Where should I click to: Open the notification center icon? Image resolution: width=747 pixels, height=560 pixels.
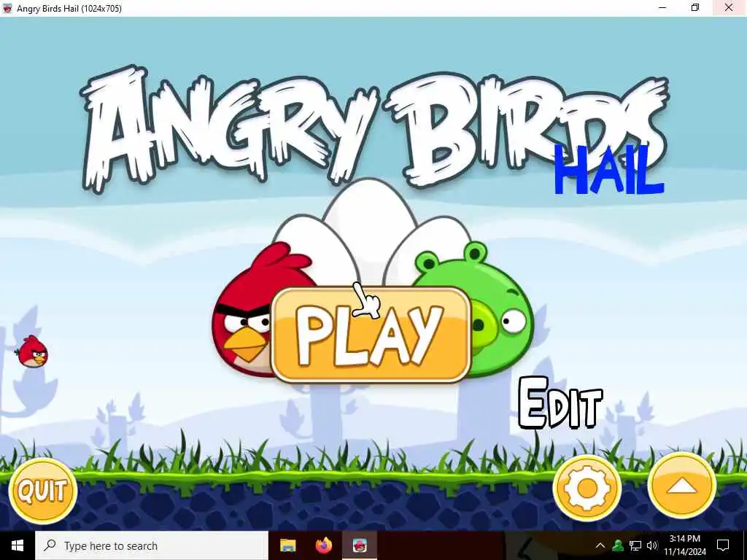723,545
